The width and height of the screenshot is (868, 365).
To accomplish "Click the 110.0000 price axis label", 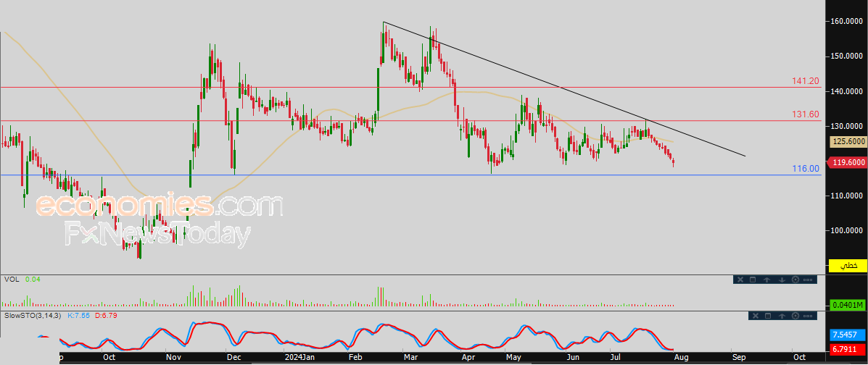I will pos(846,196).
